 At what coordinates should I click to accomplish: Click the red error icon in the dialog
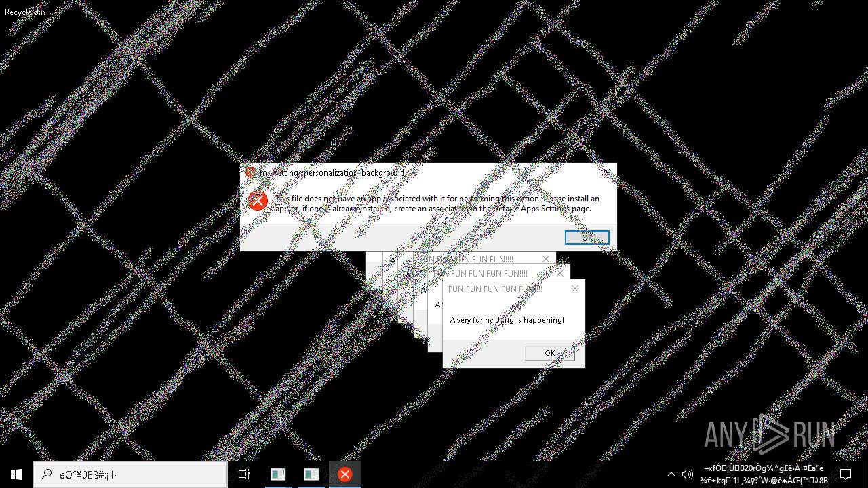tap(258, 201)
